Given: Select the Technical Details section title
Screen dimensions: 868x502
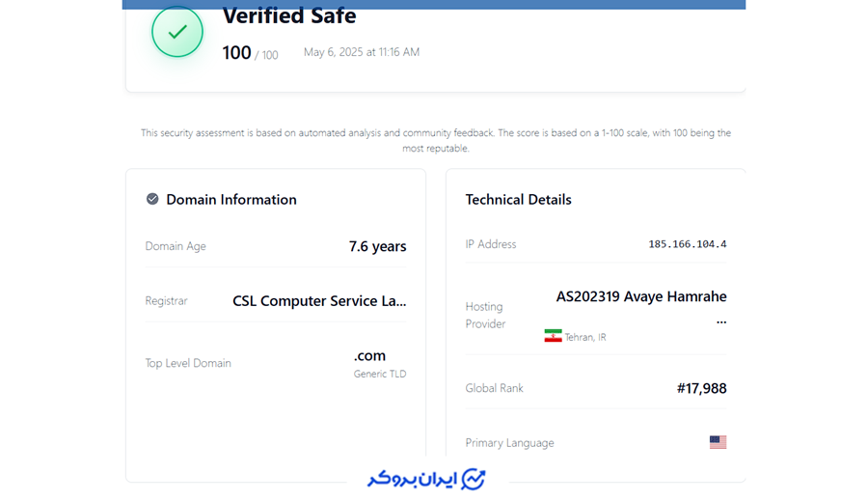Looking at the screenshot, I should click(x=518, y=200).
